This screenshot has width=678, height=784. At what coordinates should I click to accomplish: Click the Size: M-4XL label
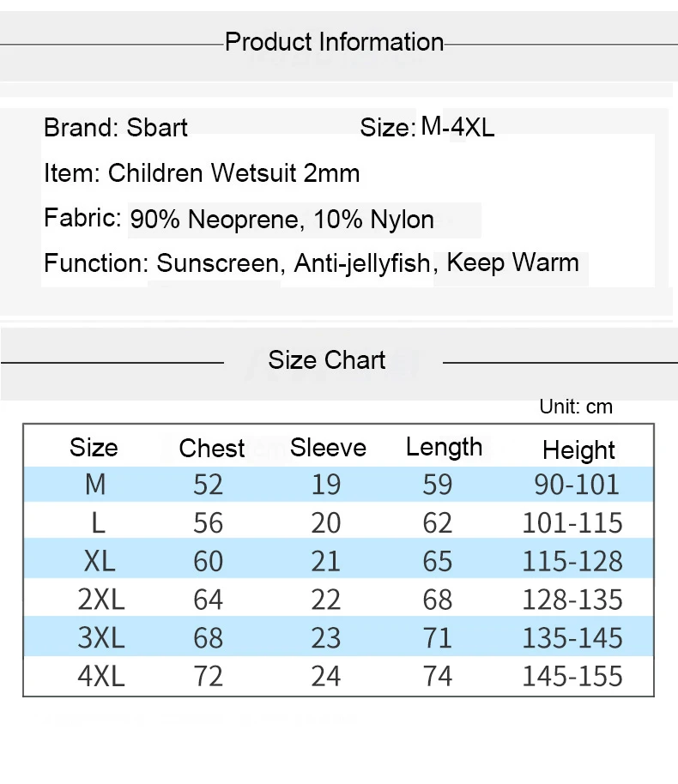pyautogui.click(x=427, y=126)
